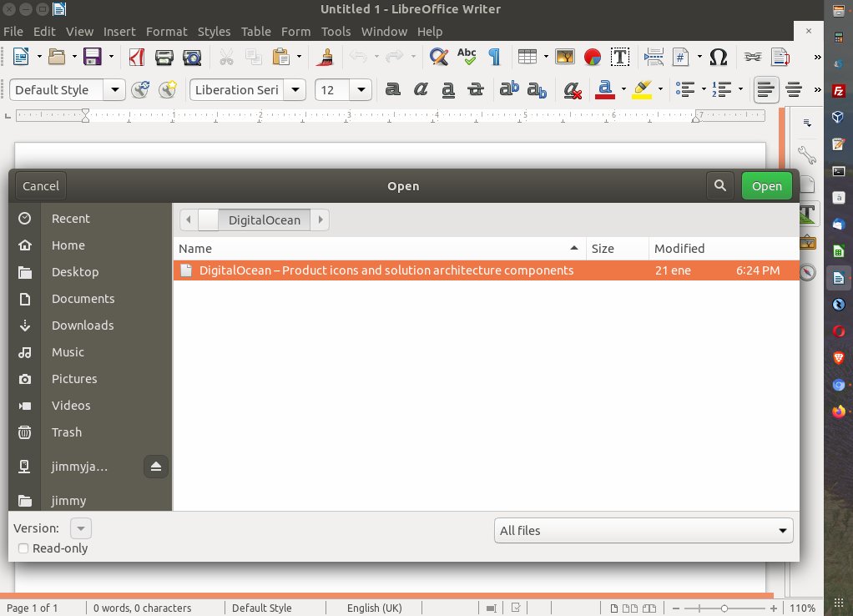Run the Spelling check Abc icon
Image resolution: width=853 pixels, height=616 pixels.
(467, 57)
